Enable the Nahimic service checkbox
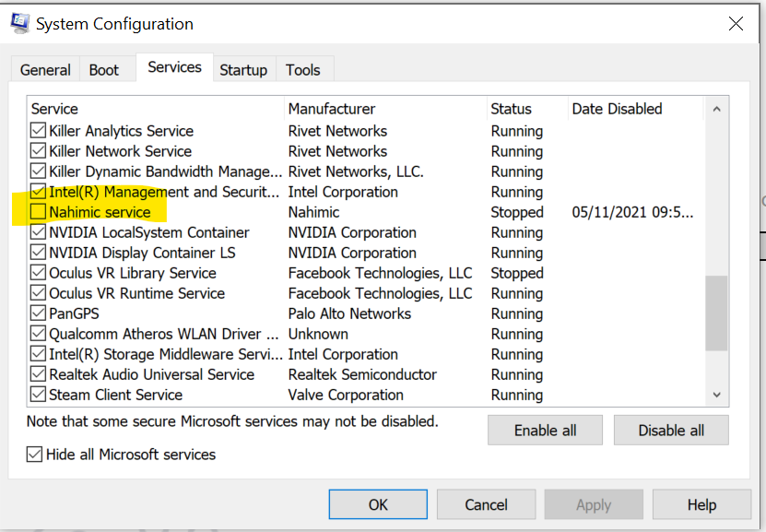This screenshot has height=532, width=766. (x=38, y=212)
